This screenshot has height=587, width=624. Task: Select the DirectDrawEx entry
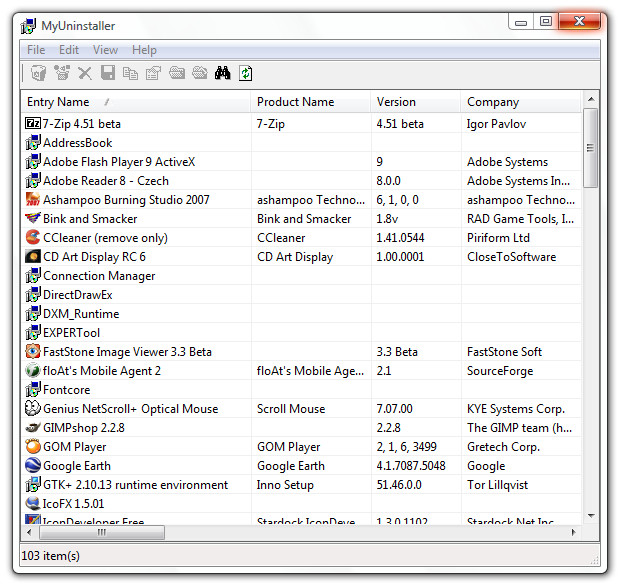pyautogui.click(x=78, y=294)
